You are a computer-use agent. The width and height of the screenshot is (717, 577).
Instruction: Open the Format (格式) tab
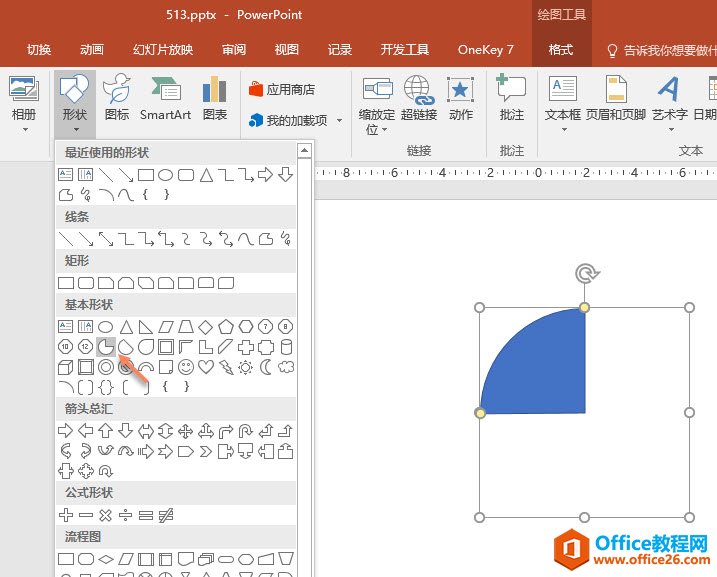(561, 49)
